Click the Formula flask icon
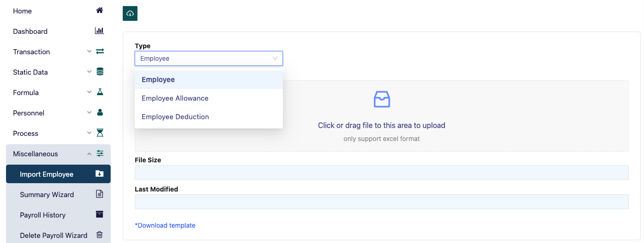 point(100,92)
